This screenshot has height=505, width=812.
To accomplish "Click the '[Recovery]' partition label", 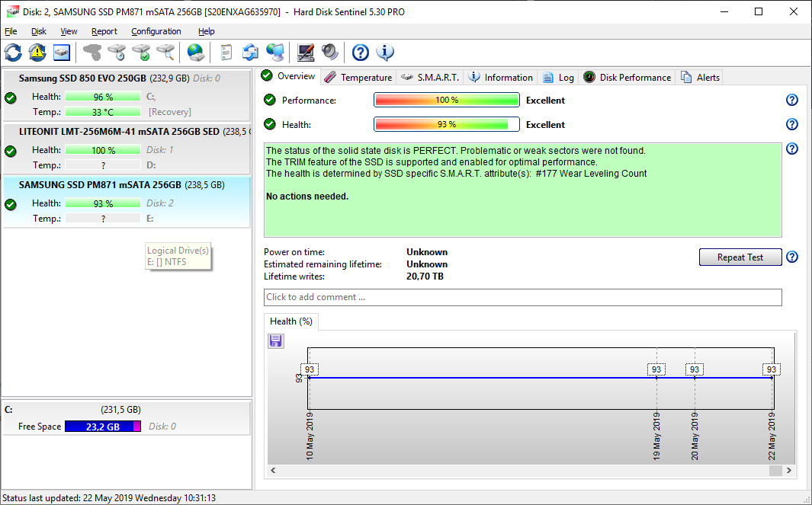I will coord(170,112).
